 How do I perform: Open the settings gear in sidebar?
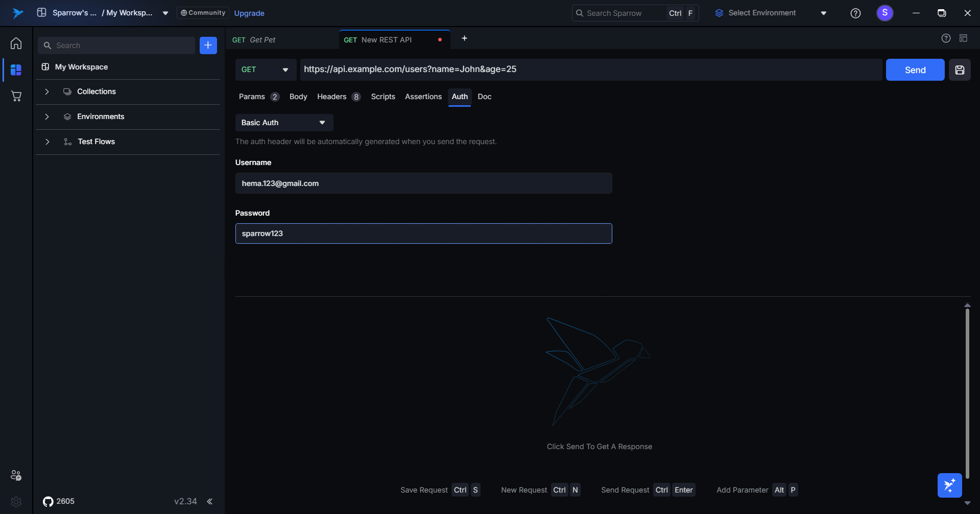(16, 502)
